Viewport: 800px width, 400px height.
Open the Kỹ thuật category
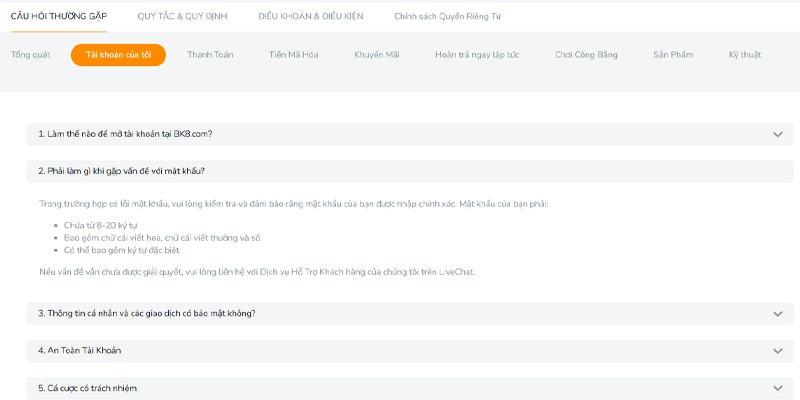point(745,55)
